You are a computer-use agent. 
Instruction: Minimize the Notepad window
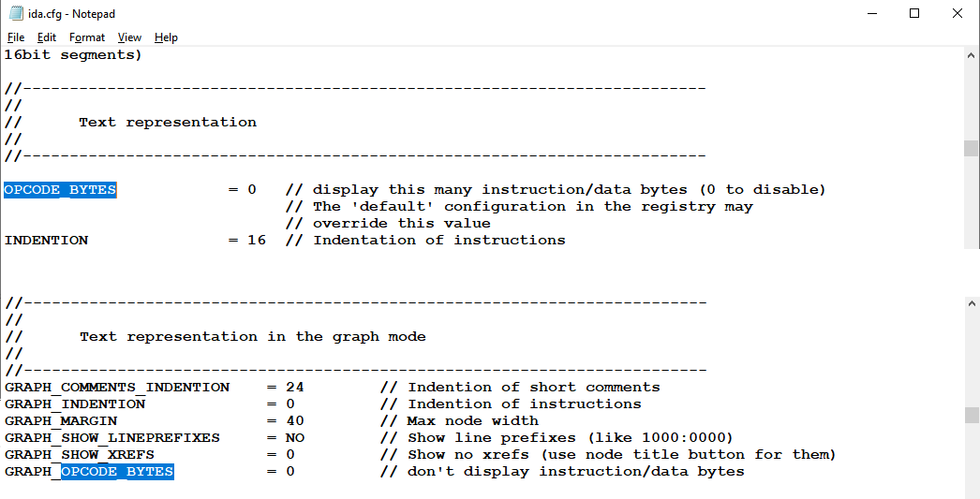[x=872, y=13]
